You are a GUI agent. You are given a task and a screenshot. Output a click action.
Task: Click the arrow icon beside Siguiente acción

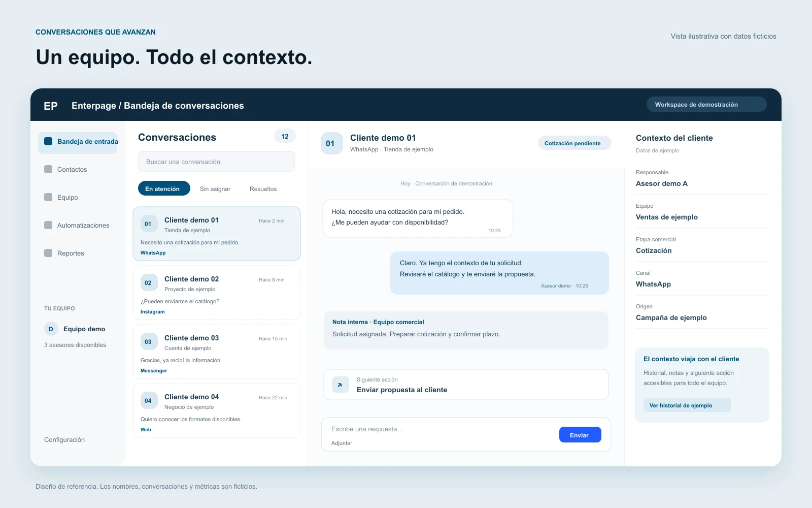click(x=340, y=385)
